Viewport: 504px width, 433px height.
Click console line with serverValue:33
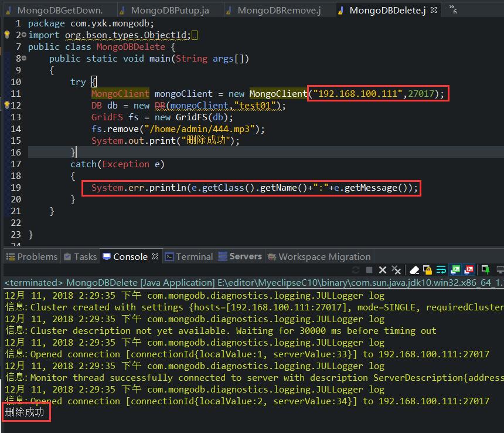[247, 354]
